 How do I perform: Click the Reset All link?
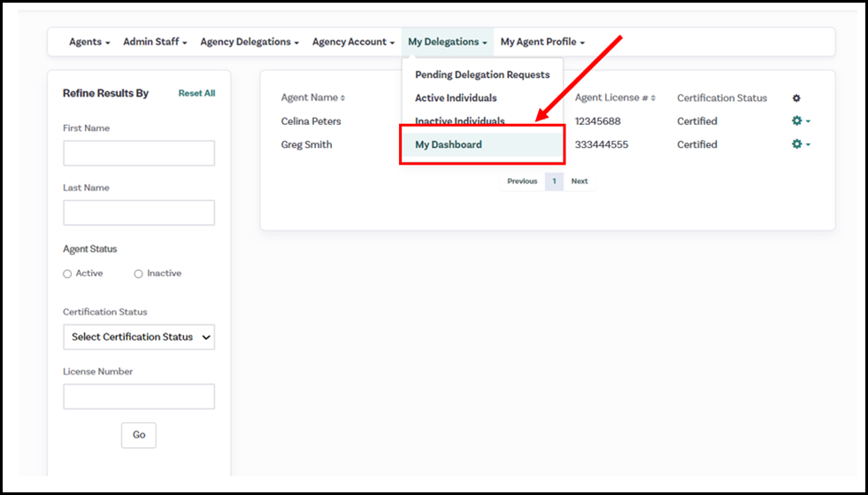(x=196, y=94)
